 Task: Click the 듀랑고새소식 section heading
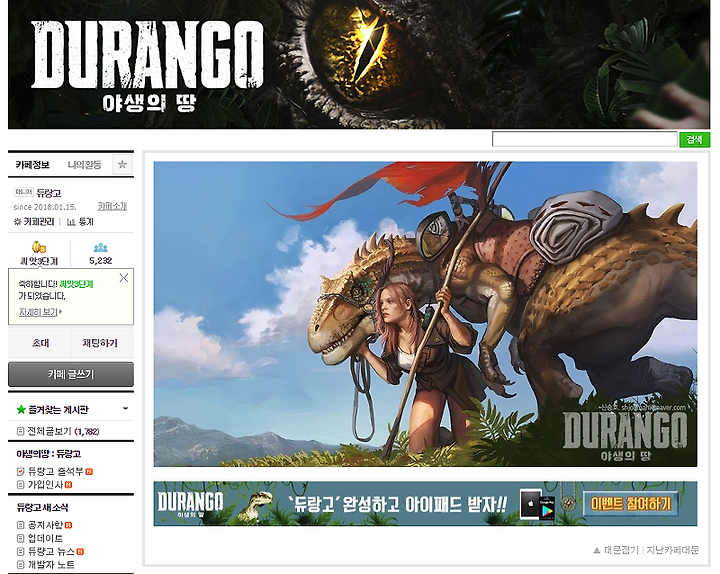coord(42,507)
